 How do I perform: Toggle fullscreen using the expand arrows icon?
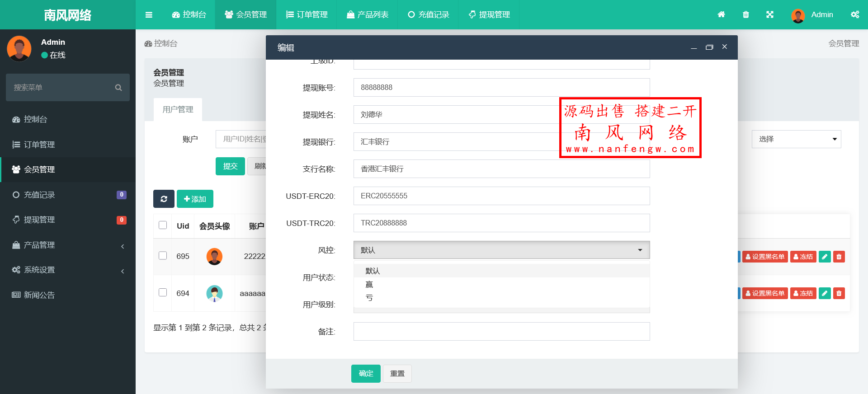point(770,14)
